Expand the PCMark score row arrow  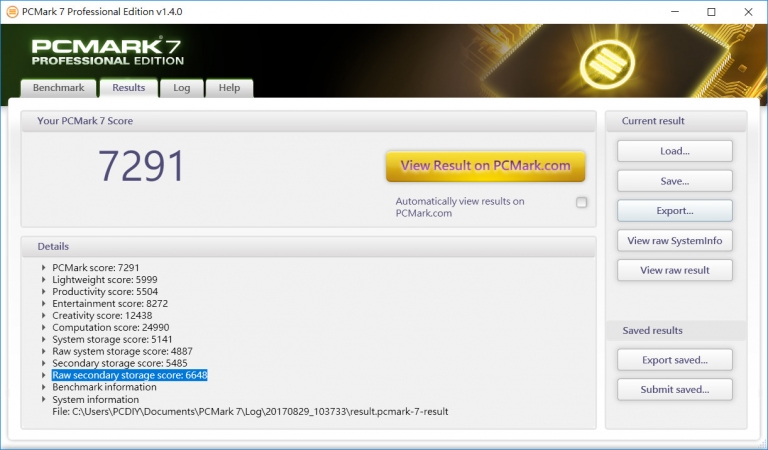click(x=44, y=268)
